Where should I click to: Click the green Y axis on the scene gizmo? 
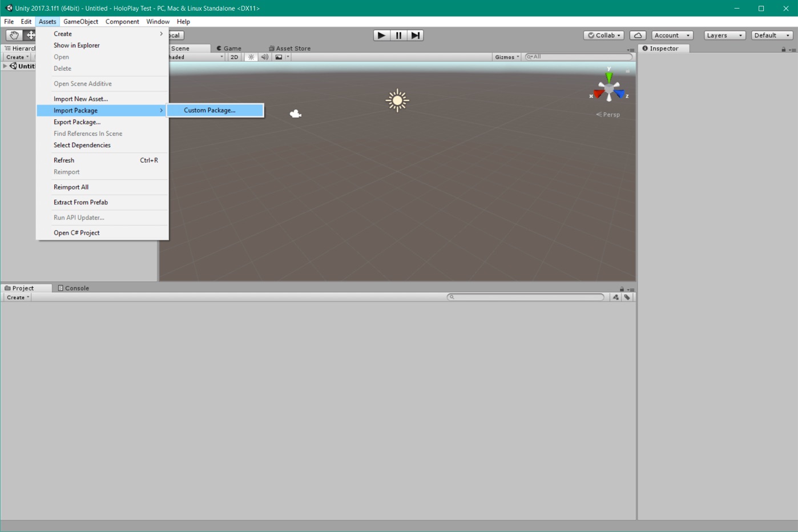point(609,76)
